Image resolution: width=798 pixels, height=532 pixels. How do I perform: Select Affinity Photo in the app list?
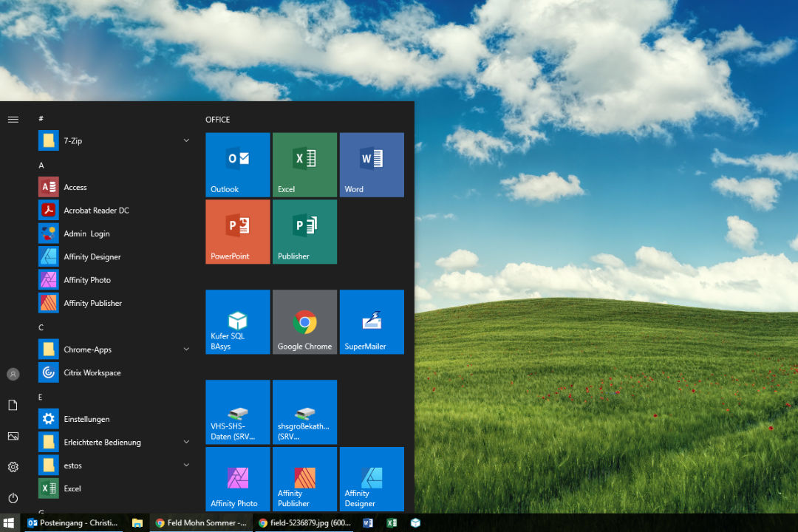115,280
